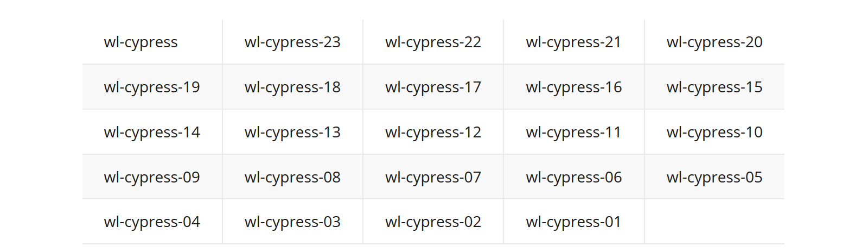The height and width of the screenshot is (252, 868).
Task: Select the wl-cypress-07 entry
Action: [433, 178]
